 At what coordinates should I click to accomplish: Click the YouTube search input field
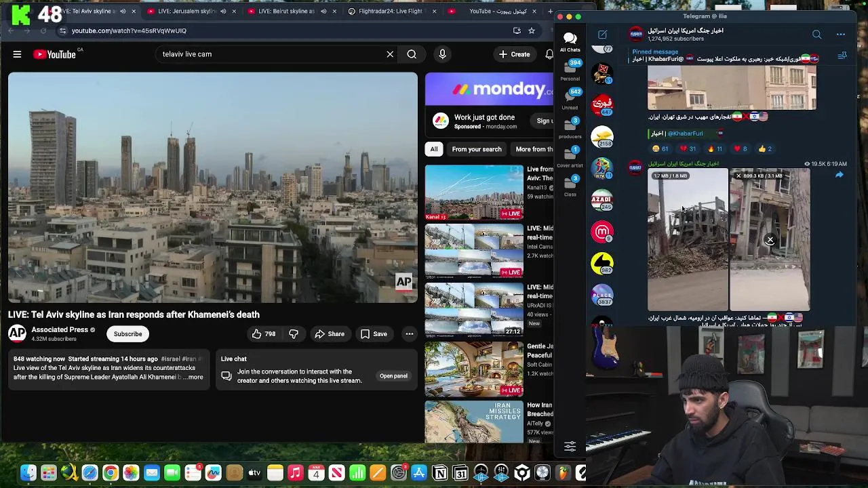(x=271, y=54)
